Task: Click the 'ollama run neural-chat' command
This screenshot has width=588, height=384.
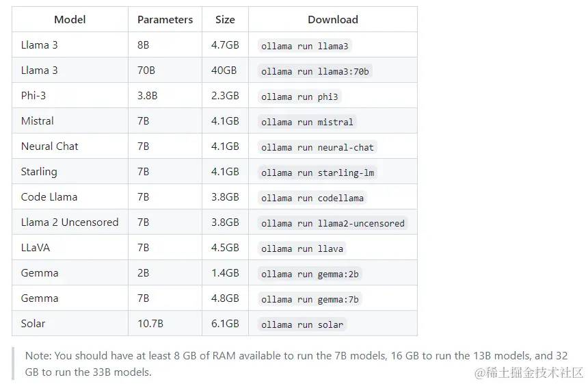Action: (317, 147)
